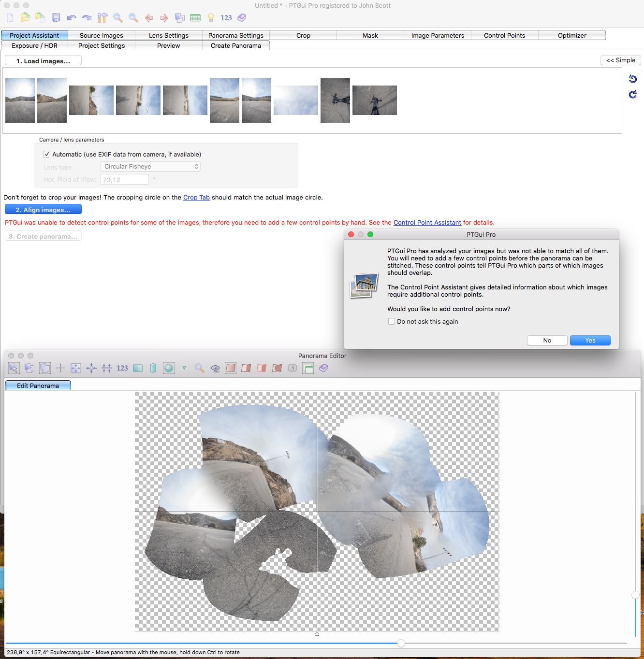Open the control point table icon
The image size is (644, 659).
click(x=195, y=18)
